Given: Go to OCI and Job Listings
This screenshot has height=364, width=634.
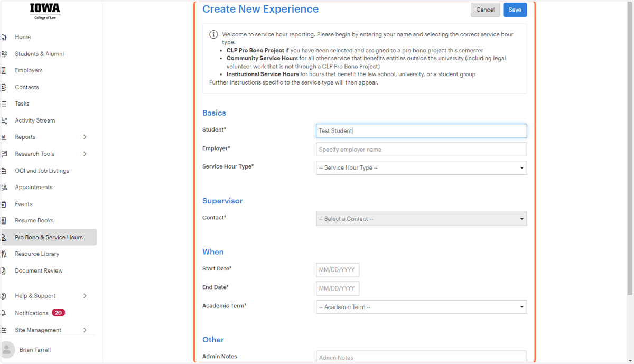Looking at the screenshot, I should pos(42,171).
